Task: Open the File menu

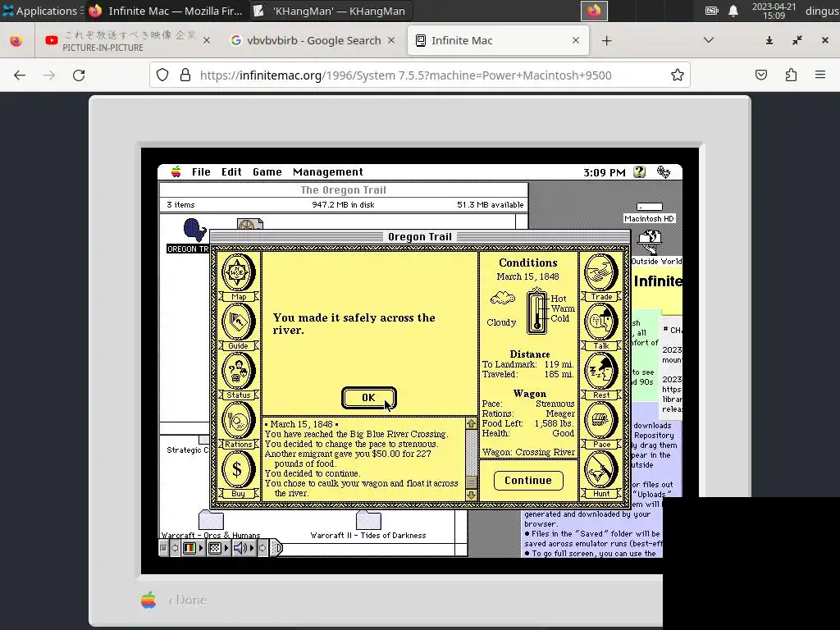Action: (201, 172)
